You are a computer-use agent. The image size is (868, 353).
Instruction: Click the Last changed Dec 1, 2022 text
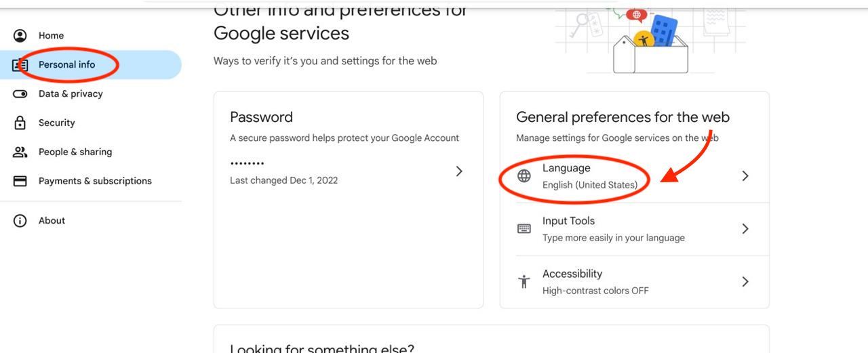click(x=283, y=180)
